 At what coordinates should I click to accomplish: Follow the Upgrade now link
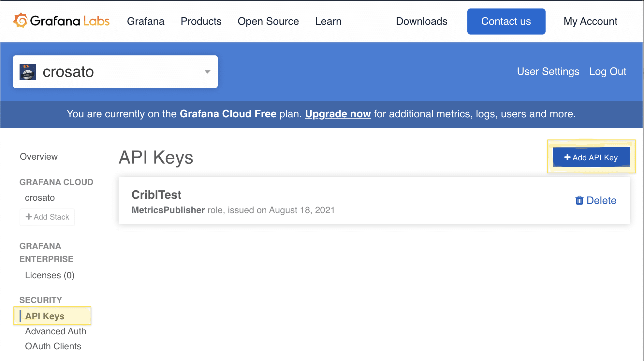pos(338,114)
